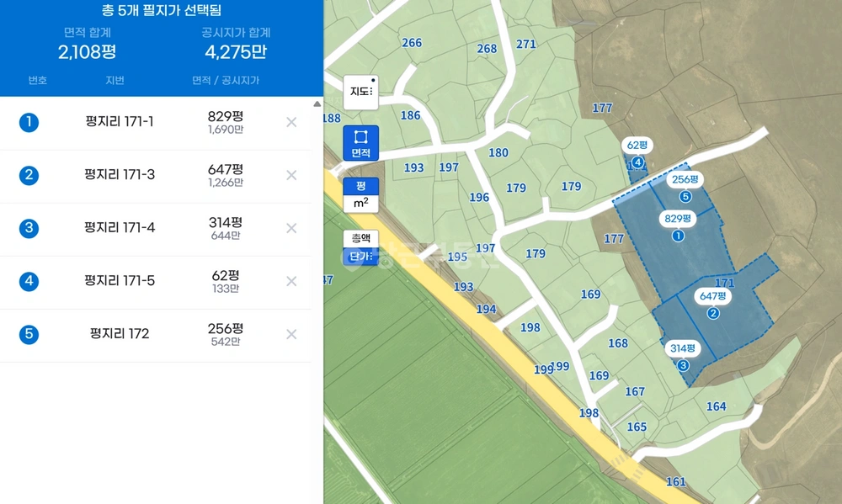
Task: Remove parcel 평지리 171-3 with its X
Action: tap(291, 175)
